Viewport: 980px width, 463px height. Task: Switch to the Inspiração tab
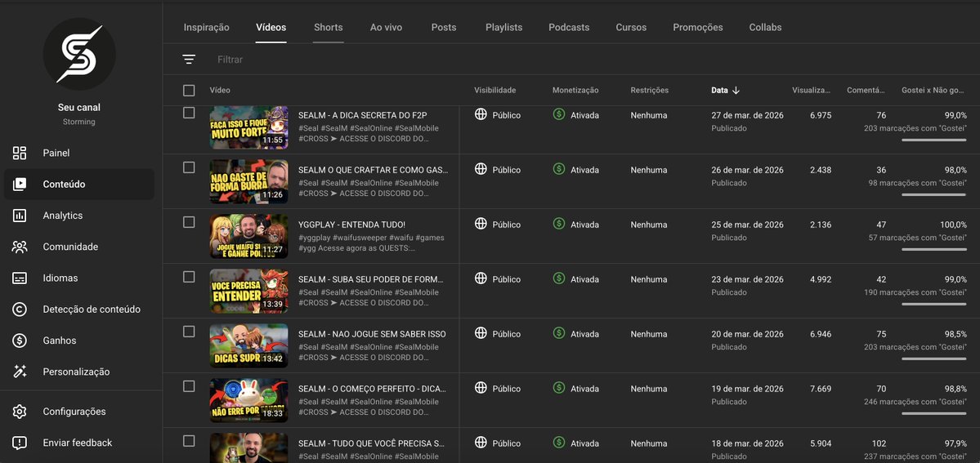206,28
